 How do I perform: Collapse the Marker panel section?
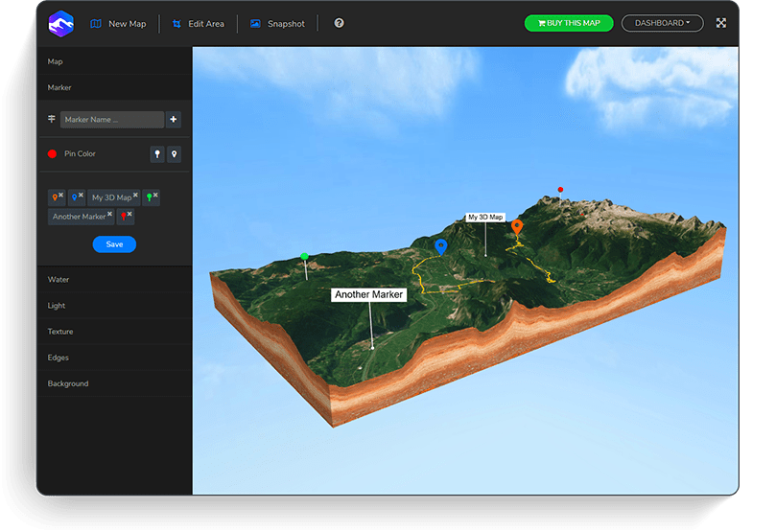[114, 87]
